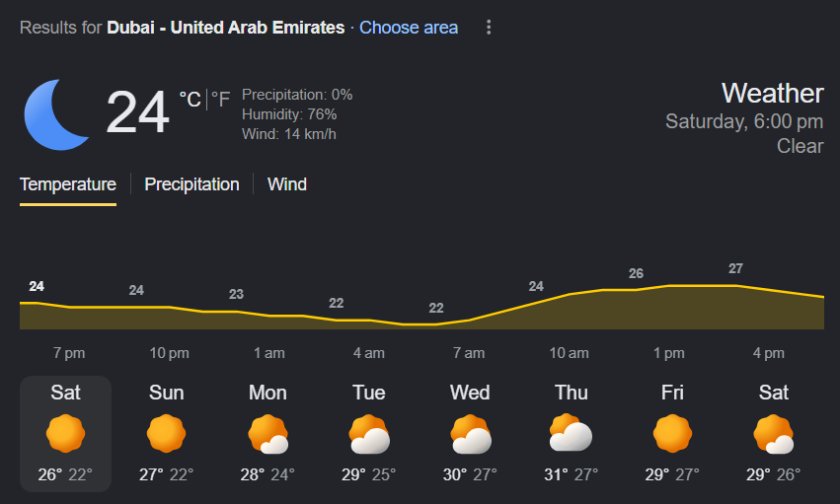Click Tuesday's partly cloudy icon
The image size is (840, 504).
click(x=369, y=434)
